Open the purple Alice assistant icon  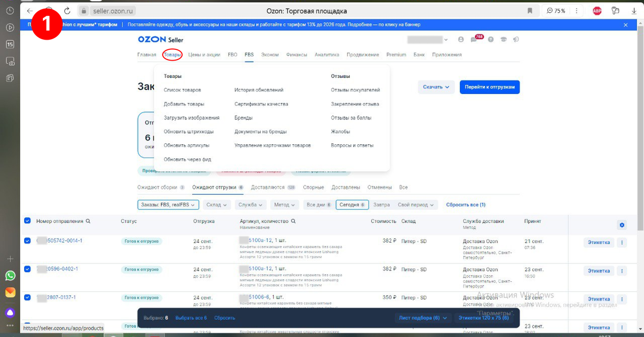coord(10,312)
